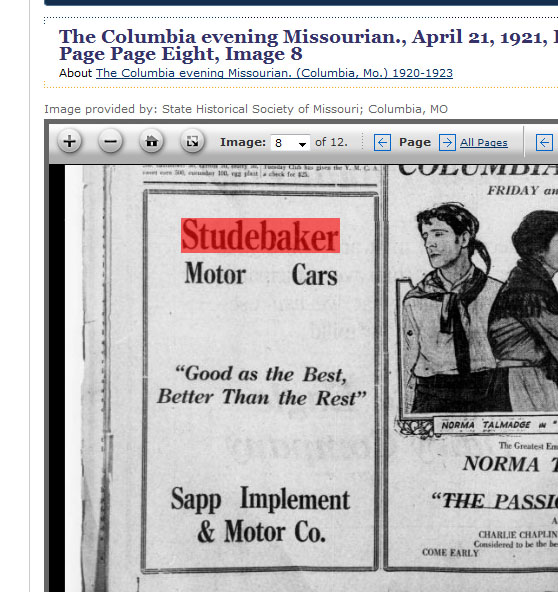Click the "Motor Cars" ad text

(x=261, y=274)
